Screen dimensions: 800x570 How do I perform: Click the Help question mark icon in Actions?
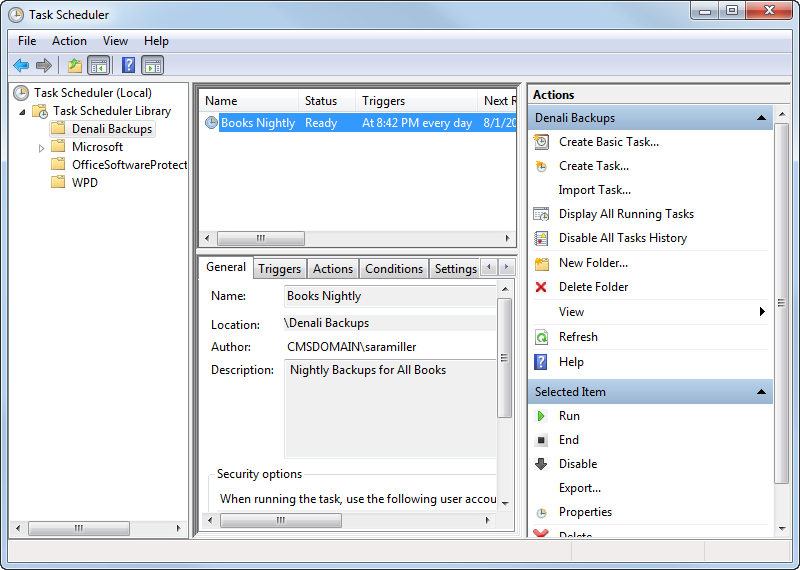(x=540, y=362)
